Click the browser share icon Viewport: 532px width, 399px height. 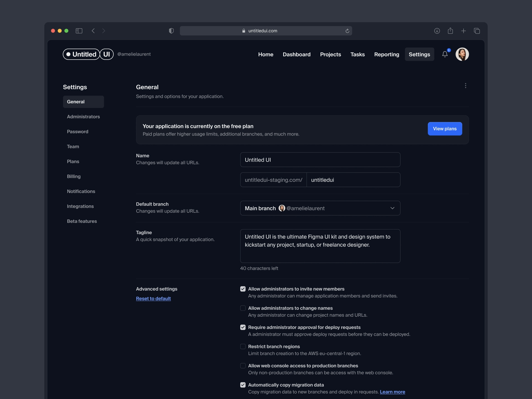pyautogui.click(x=450, y=31)
